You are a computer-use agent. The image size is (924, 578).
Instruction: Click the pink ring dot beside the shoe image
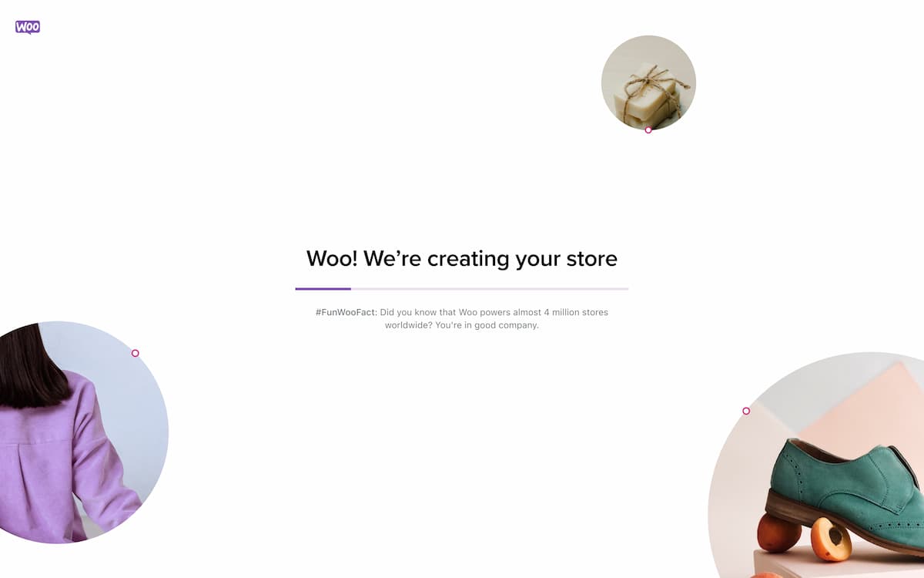(746, 411)
